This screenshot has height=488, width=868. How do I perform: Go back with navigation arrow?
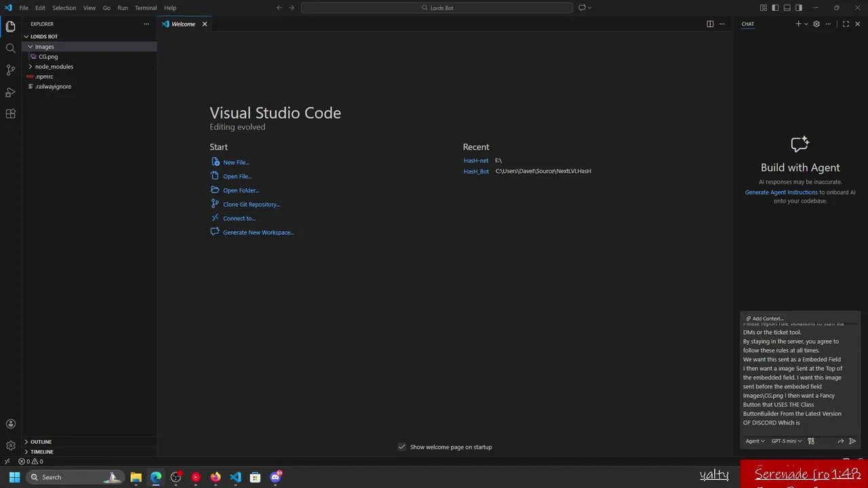tap(279, 7)
